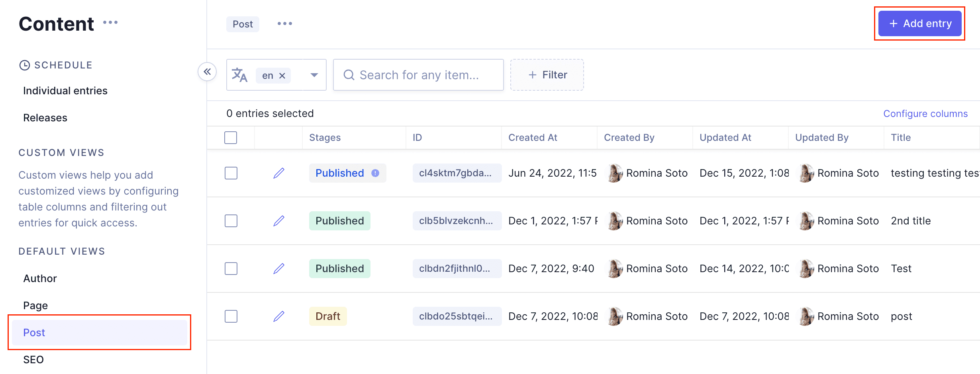This screenshot has width=980, height=374.
Task: Open the locale selector dropdown arrow
Action: [x=314, y=75]
